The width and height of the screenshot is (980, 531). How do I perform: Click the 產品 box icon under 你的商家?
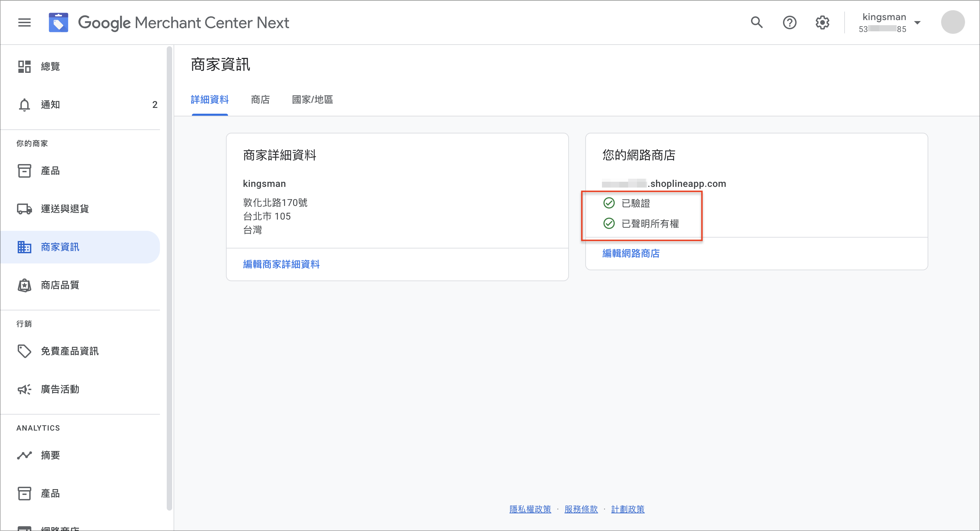click(24, 171)
